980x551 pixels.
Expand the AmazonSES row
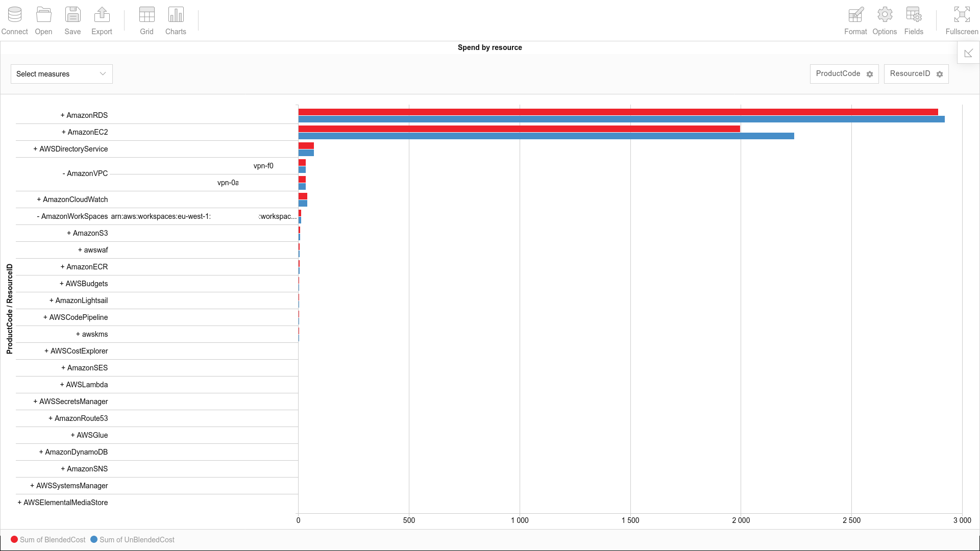pyautogui.click(x=84, y=368)
